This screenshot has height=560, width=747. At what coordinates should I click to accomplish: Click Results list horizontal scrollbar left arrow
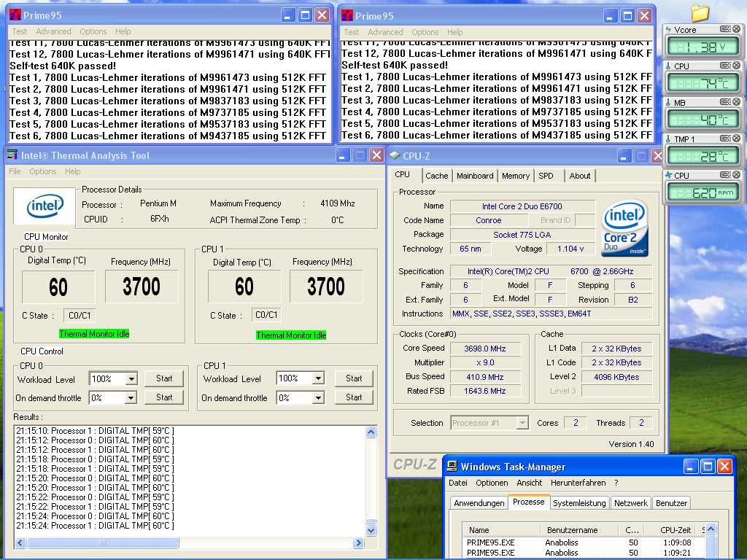[20, 542]
